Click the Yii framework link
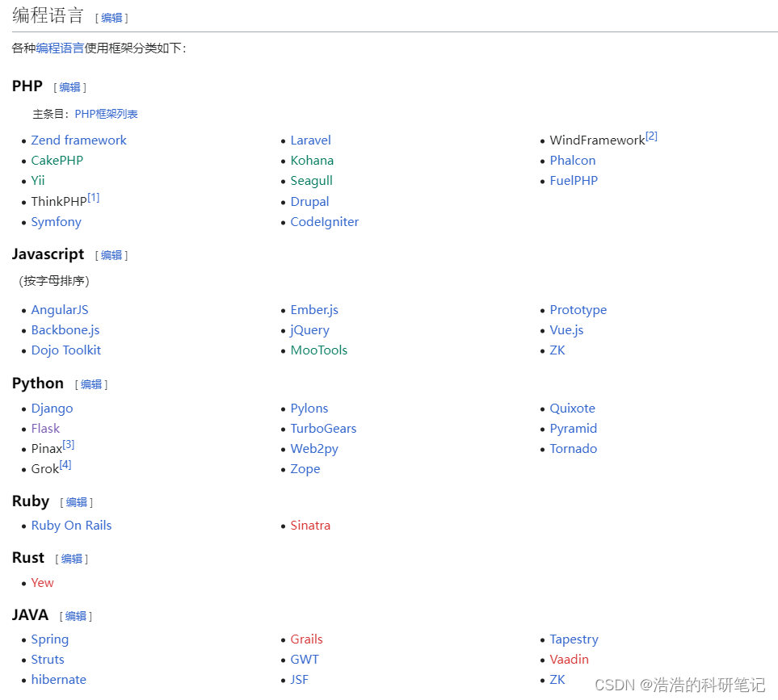 click(38, 181)
